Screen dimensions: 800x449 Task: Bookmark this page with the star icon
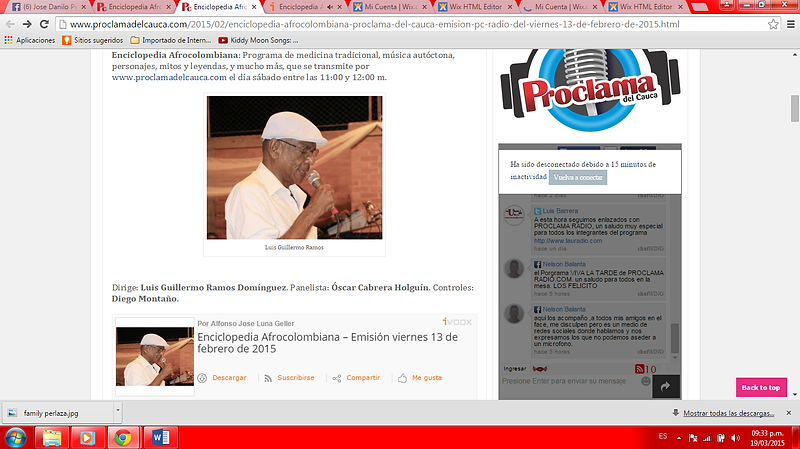tap(773, 24)
